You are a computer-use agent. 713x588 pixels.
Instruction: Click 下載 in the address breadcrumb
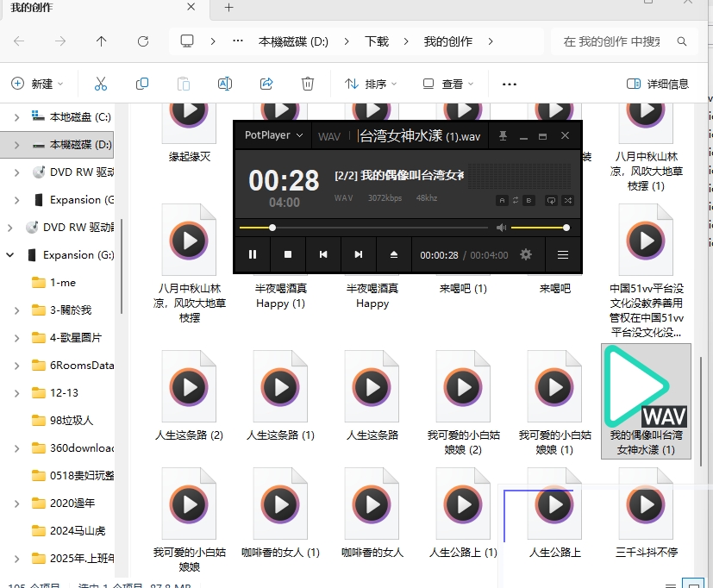(x=376, y=41)
